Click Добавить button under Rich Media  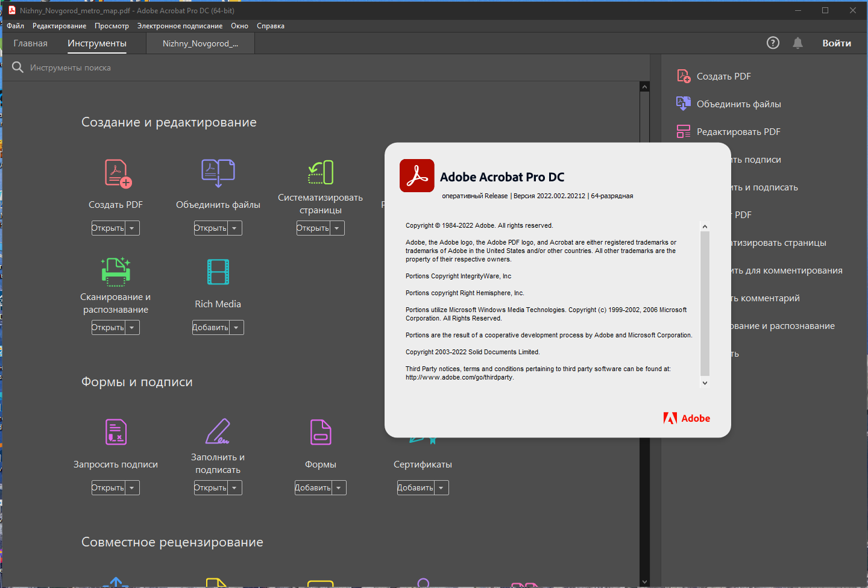pyautogui.click(x=211, y=327)
